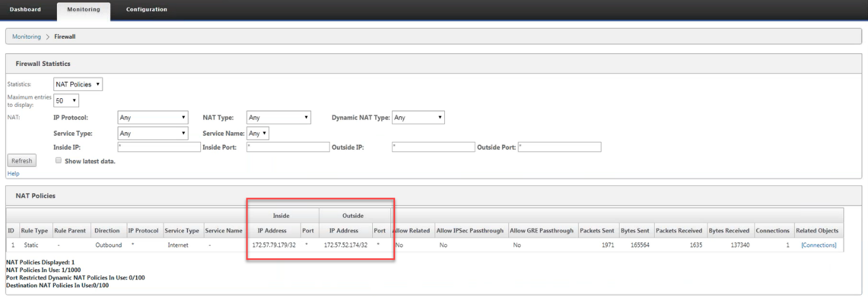Viewport: 868px width, 297px height.
Task: Open the Service Type dropdown
Action: 153,133
